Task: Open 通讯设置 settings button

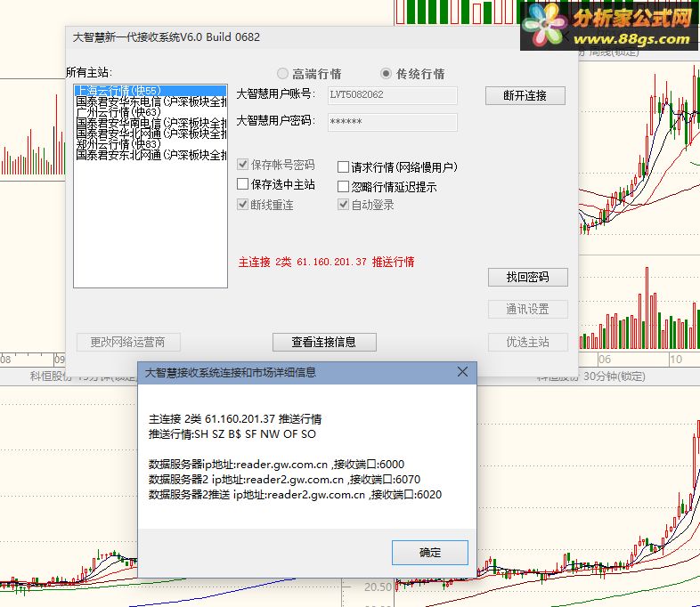Action: pyautogui.click(x=528, y=309)
